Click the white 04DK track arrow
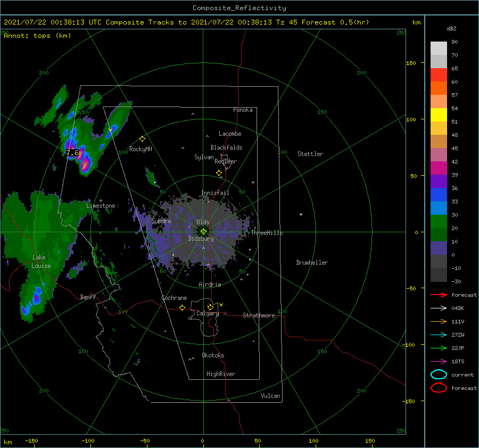479x448 pixels. (x=439, y=308)
